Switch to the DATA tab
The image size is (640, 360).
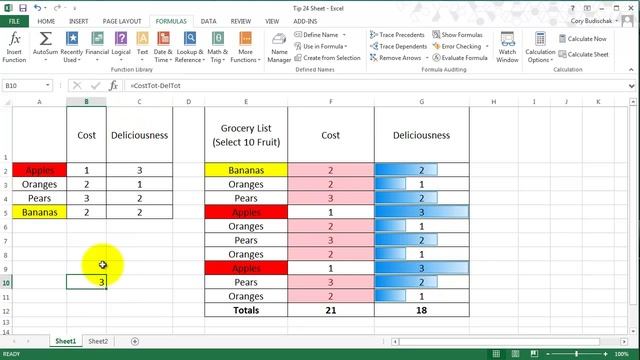click(208, 21)
